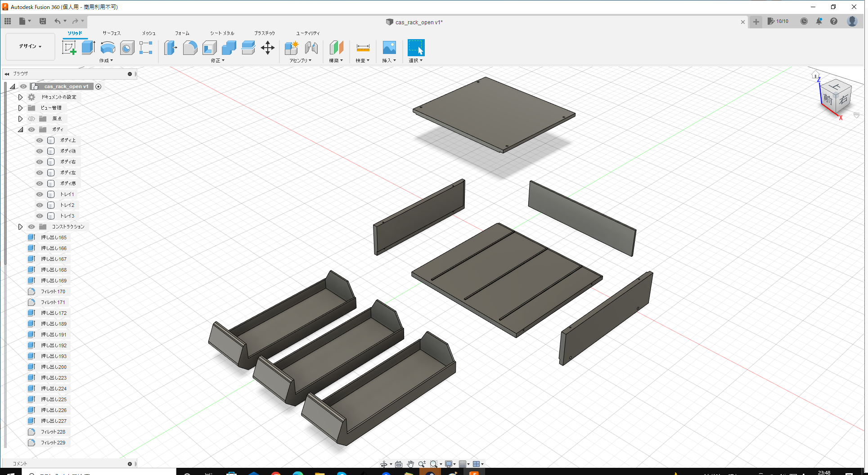The image size is (868, 475).
Task: Collapse the ボディ folder in browser
Action: click(x=20, y=129)
